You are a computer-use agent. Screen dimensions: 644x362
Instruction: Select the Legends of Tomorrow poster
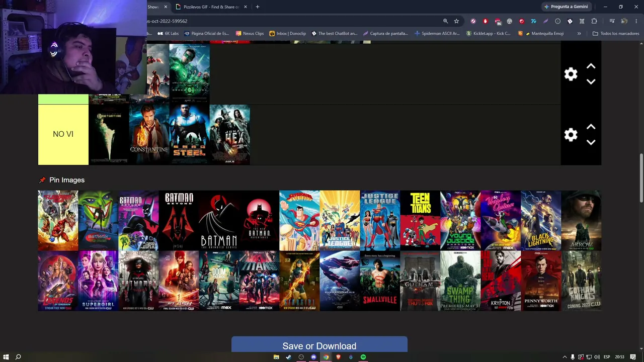click(58, 281)
